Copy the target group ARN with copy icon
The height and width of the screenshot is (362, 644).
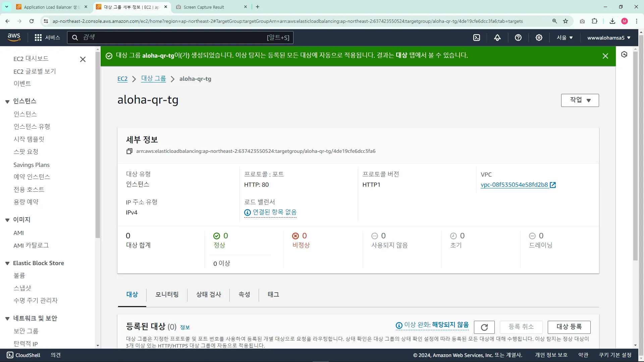point(129,151)
